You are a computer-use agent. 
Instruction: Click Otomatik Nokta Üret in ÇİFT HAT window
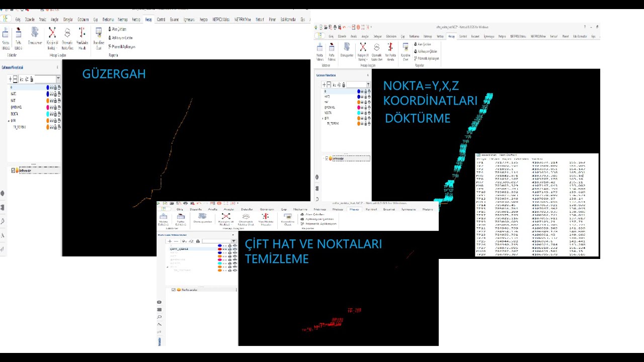click(x=246, y=220)
